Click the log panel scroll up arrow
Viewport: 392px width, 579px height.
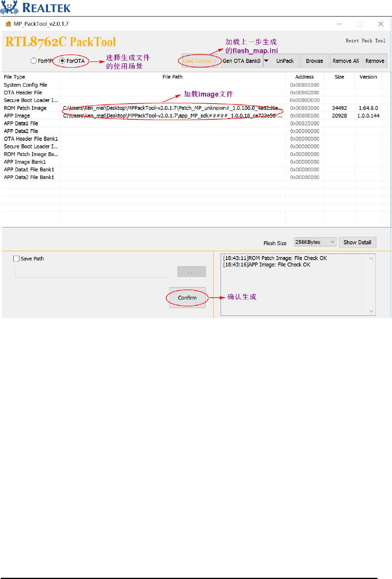click(371, 259)
